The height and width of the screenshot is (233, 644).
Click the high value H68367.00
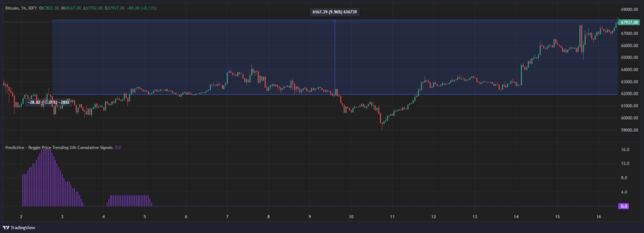coord(71,8)
